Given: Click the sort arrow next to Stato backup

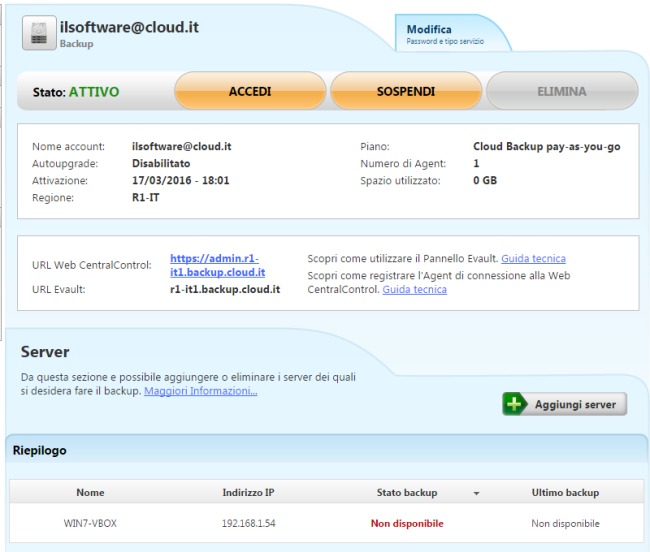Looking at the screenshot, I should pyautogui.click(x=476, y=493).
